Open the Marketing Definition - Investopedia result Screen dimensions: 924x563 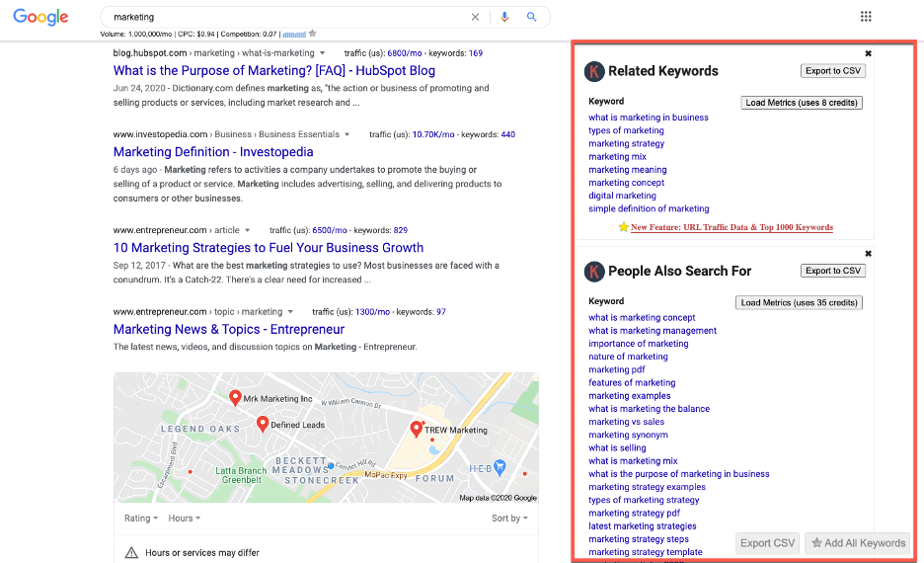click(213, 152)
